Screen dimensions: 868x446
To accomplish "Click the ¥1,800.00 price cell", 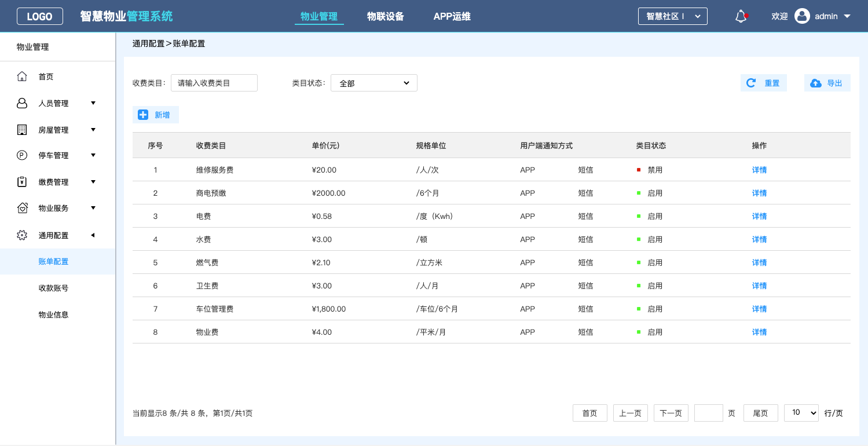I will tap(329, 309).
